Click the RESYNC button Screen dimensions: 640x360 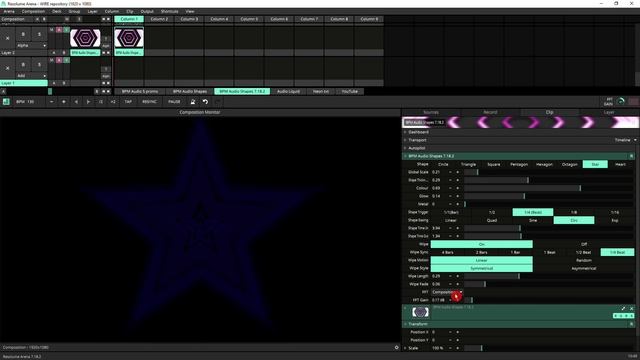[x=149, y=102]
